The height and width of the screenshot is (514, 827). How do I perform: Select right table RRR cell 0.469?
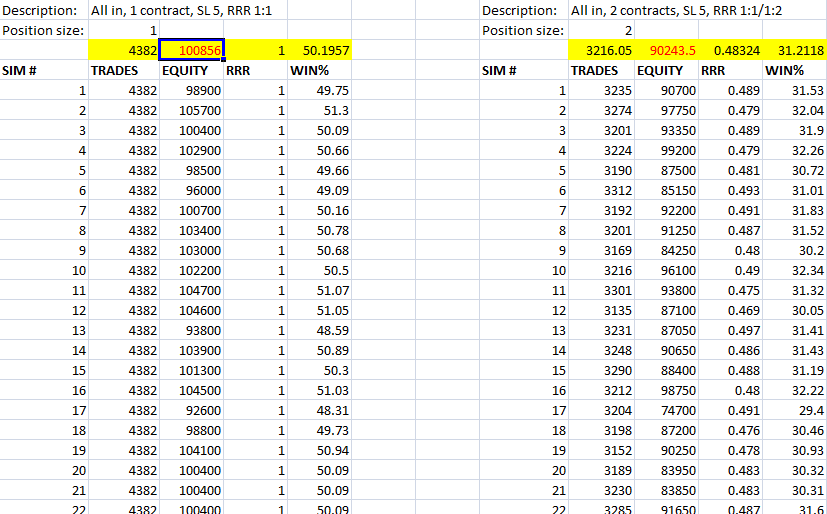point(730,311)
